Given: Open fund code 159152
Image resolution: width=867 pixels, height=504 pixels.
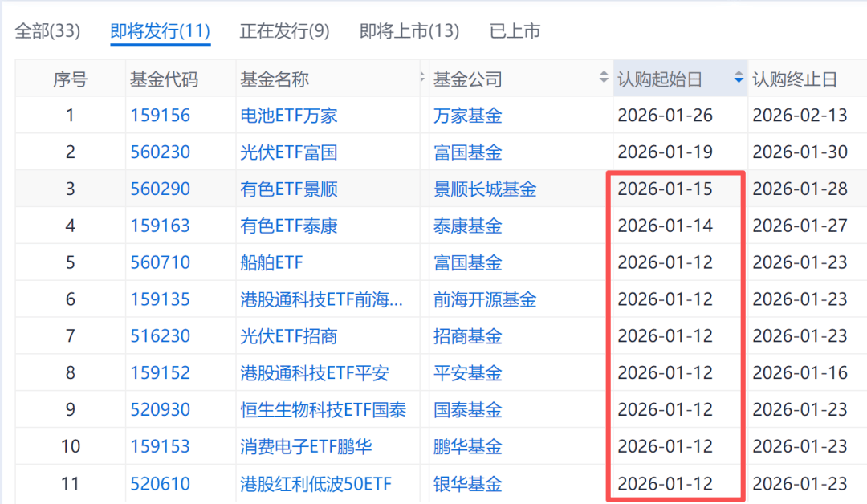Looking at the screenshot, I should (161, 372).
